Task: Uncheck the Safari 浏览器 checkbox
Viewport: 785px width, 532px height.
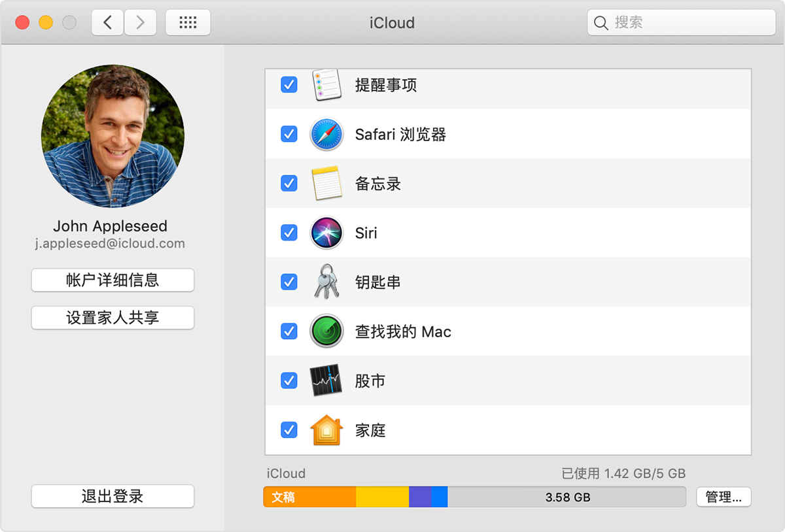Action: coord(288,134)
